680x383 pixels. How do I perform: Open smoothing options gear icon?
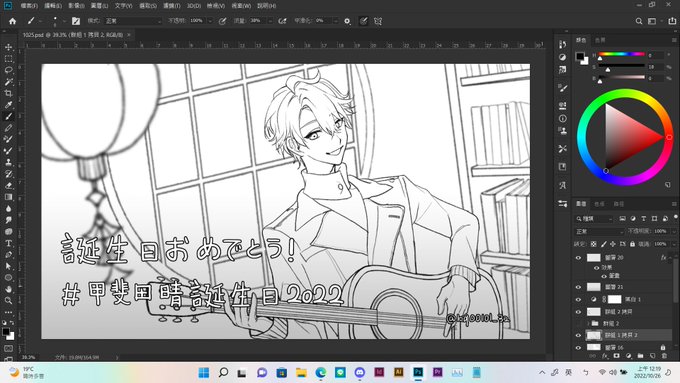tap(347, 21)
